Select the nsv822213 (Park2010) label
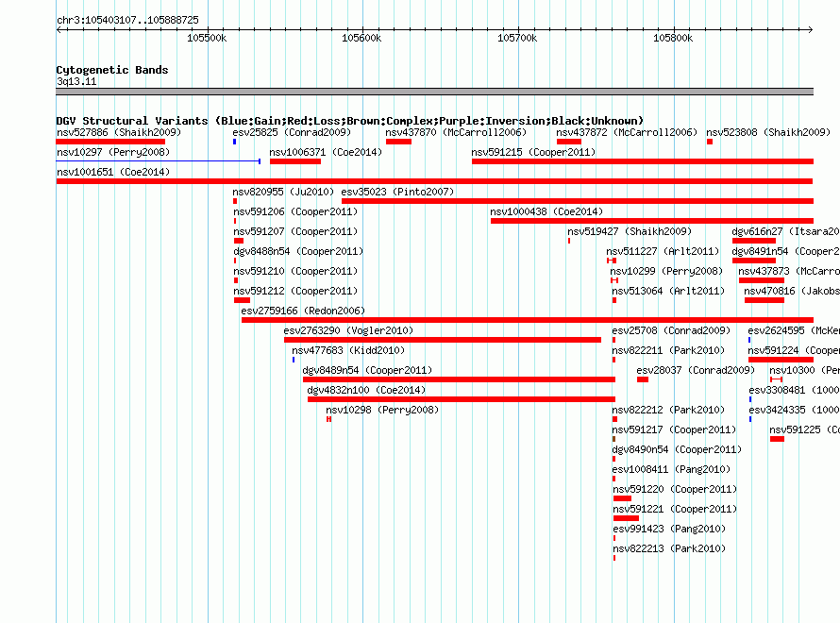 [669, 548]
